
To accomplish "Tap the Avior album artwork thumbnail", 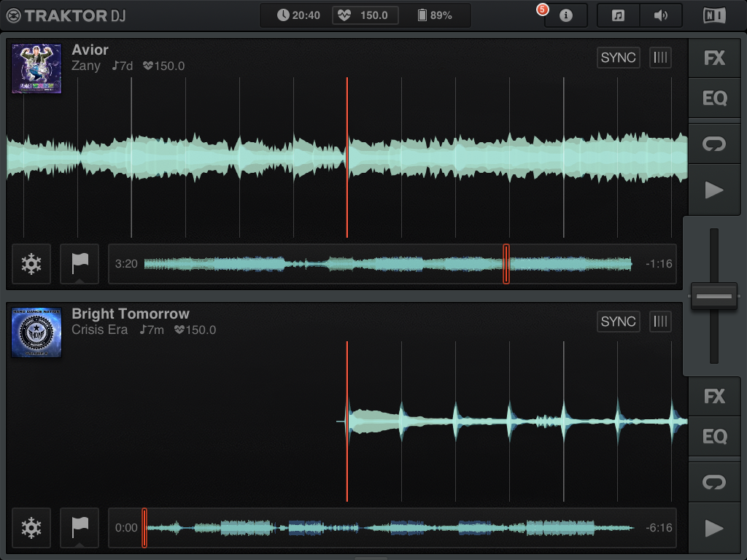I will click(36, 69).
